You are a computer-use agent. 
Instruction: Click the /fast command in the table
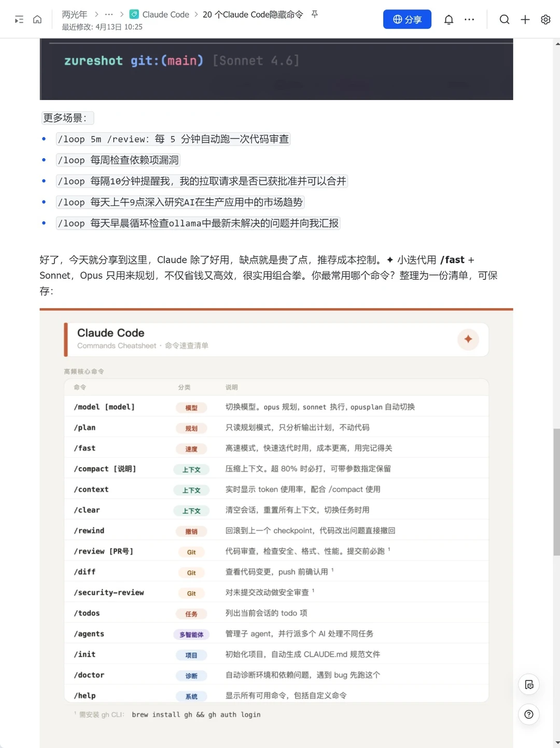[85, 448]
